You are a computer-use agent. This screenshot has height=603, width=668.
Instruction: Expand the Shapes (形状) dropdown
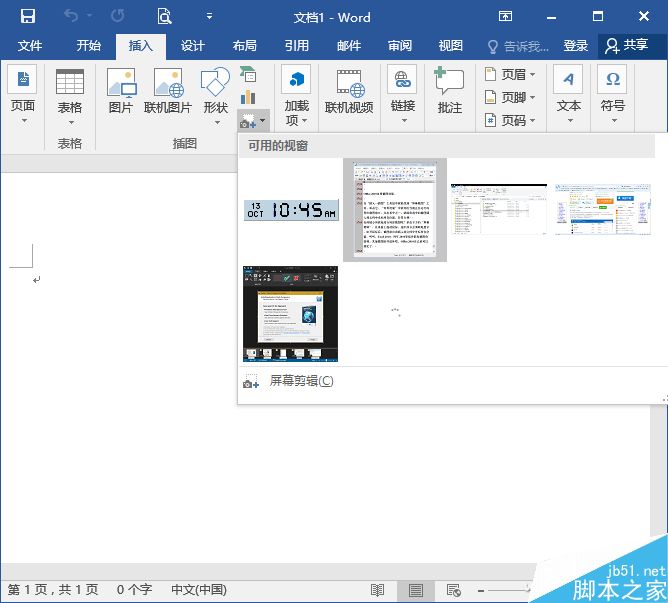(215, 121)
